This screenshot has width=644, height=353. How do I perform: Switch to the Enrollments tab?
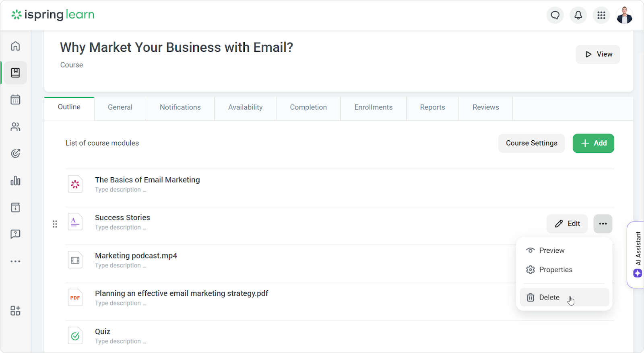tap(373, 107)
